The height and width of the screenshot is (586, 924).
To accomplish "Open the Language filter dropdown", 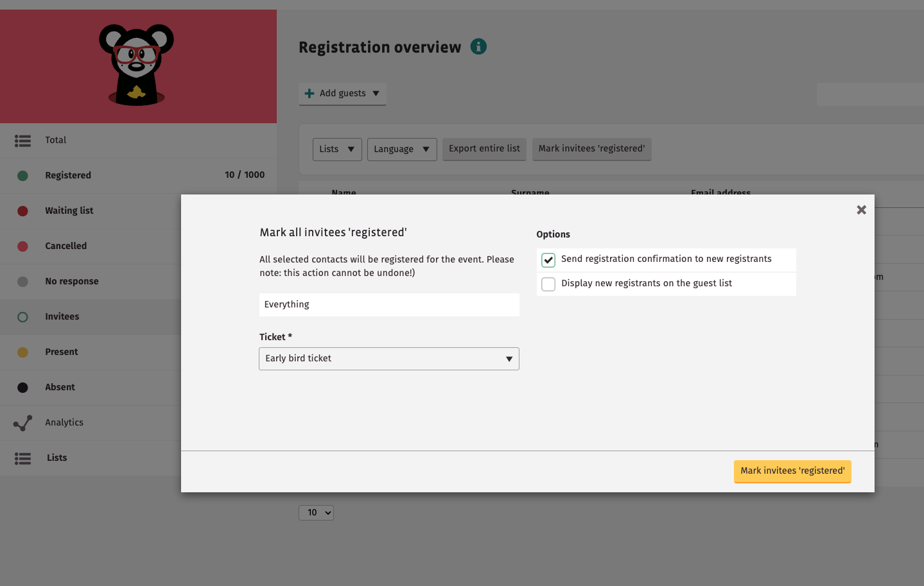I will (402, 149).
